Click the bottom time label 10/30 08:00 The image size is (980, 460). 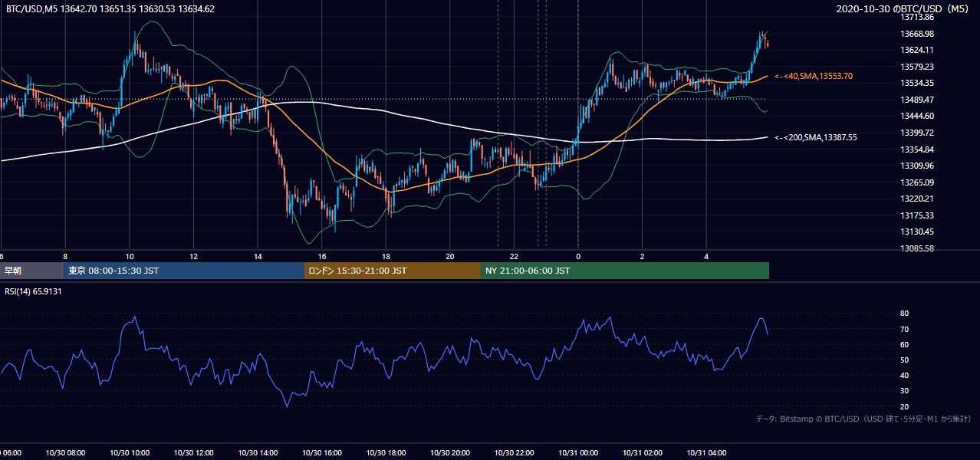[65, 453]
